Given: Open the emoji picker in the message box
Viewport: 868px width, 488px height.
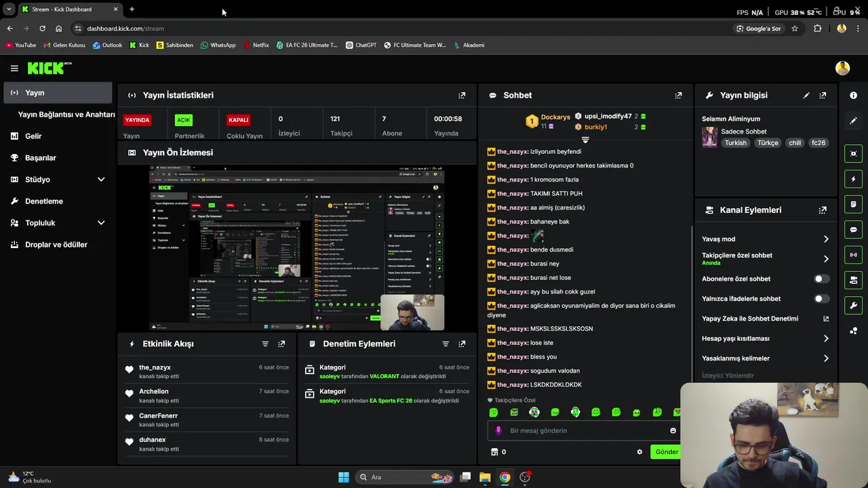Looking at the screenshot, I should coord(673,430).
